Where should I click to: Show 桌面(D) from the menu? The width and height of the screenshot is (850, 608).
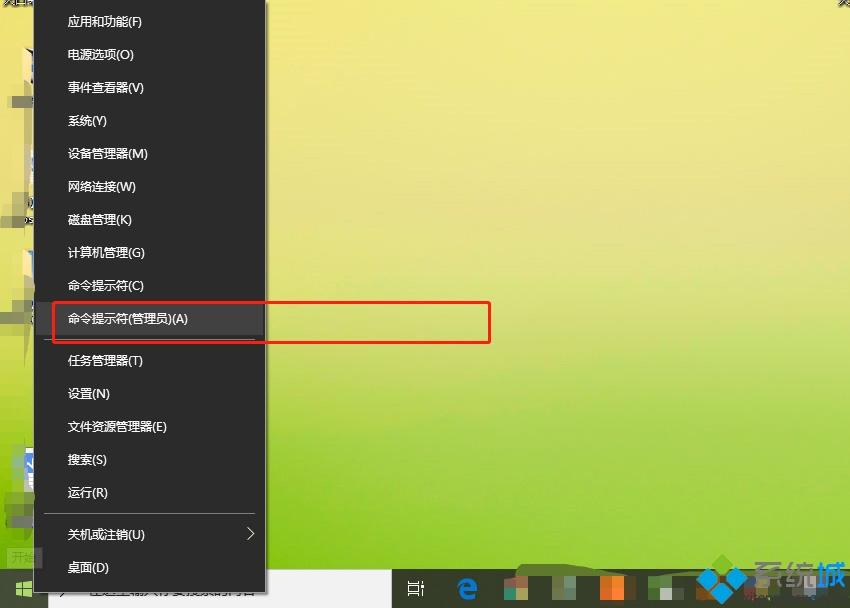point(88,568)
